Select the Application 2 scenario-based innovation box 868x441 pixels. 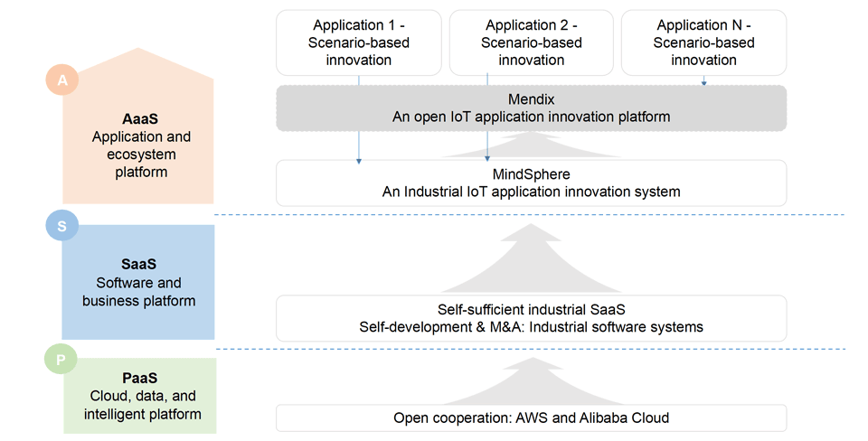[532, 42]
